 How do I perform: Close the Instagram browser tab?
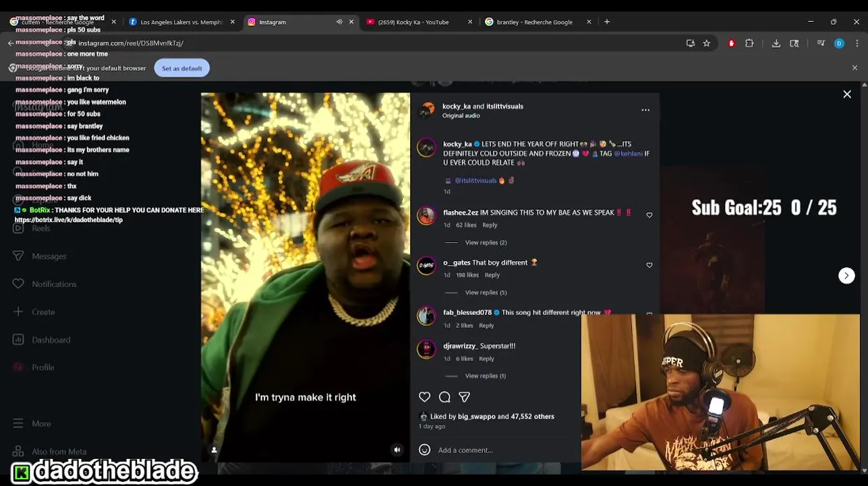(351, 22)
